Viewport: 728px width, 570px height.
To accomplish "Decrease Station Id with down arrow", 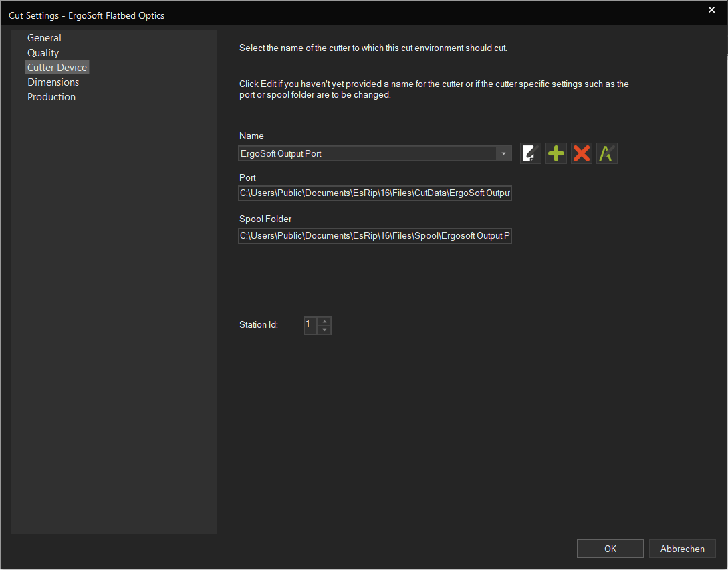I will [x=324, y=330].
